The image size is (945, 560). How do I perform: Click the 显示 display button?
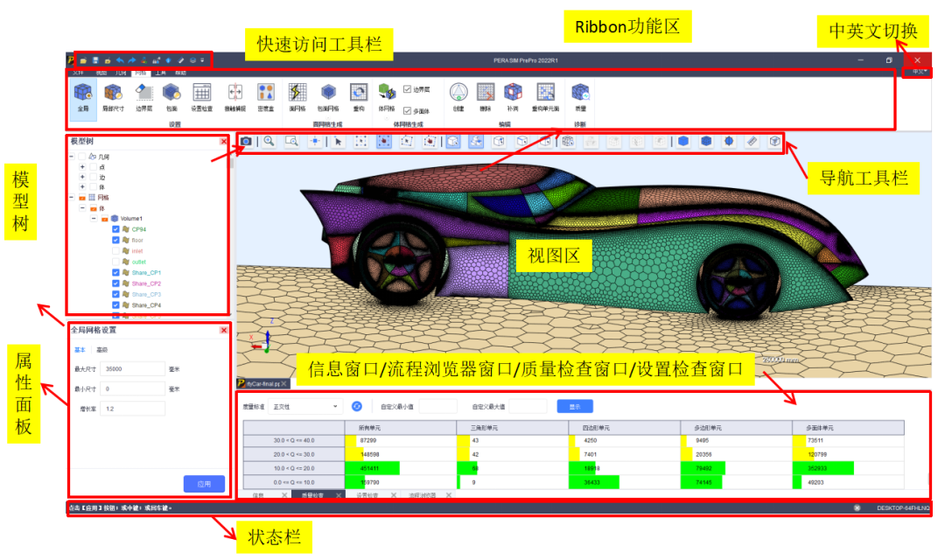(575, 406)
